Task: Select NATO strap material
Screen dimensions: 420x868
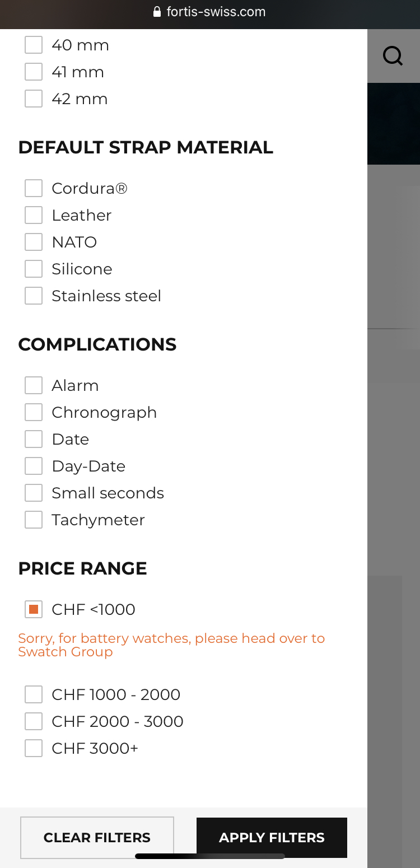Action: click(34, 242)
